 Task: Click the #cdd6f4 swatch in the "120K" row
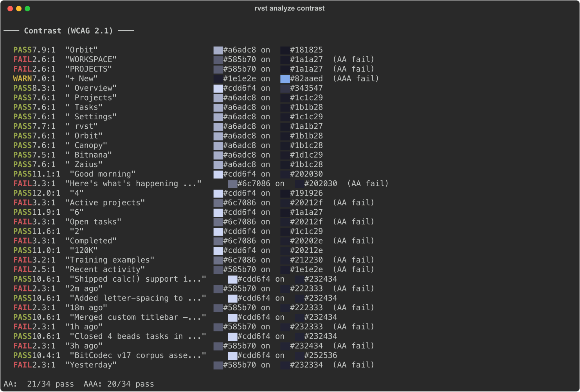point(218,250)
